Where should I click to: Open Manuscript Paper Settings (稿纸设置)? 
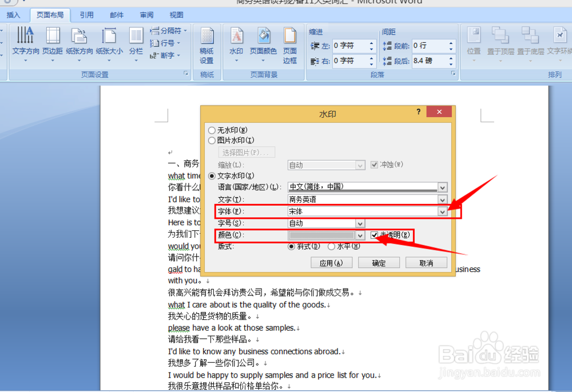pos(207,46)
